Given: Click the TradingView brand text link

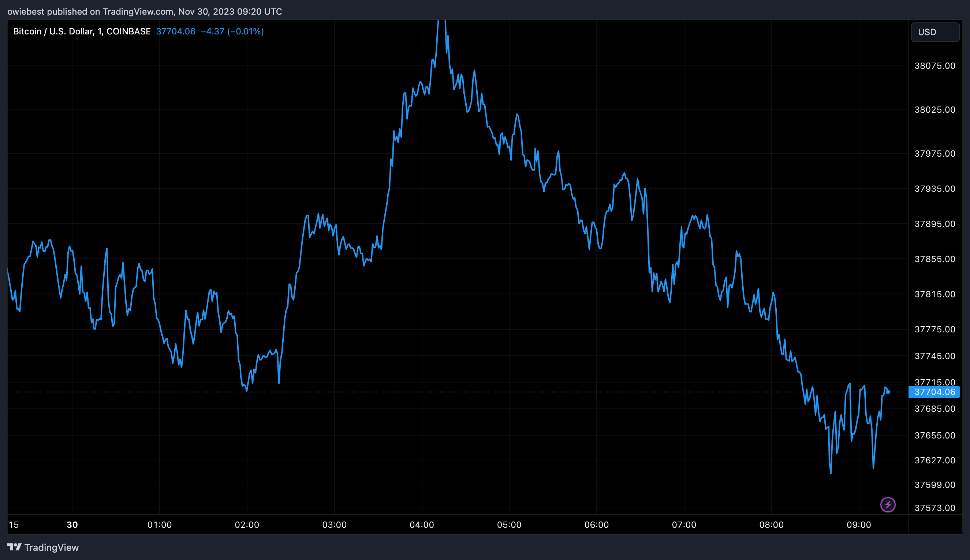Looking at the screenshot, I should click(x=52, y=547).
